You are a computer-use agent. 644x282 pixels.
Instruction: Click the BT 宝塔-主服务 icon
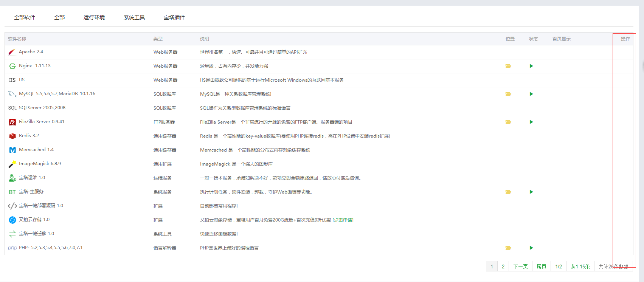point(12,192)
